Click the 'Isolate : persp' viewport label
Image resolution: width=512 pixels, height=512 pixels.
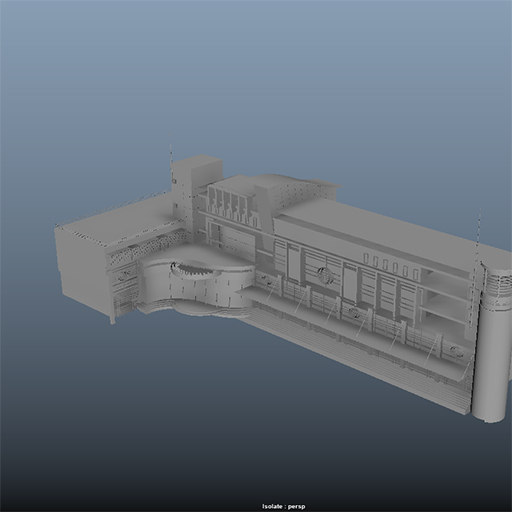283,506
